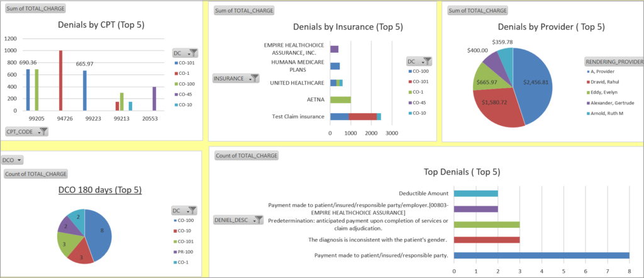Screen dimensions: 644x278
Task: Click the CO-1 legend marker in Denials by Insurance
Action: (409, 91)
